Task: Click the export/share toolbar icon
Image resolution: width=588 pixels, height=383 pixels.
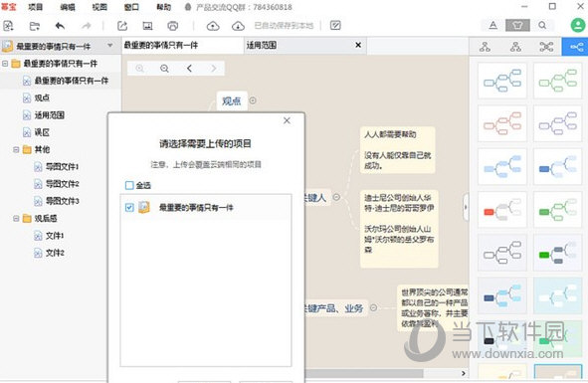Action: pyautogui.click(x=122, y=26)
